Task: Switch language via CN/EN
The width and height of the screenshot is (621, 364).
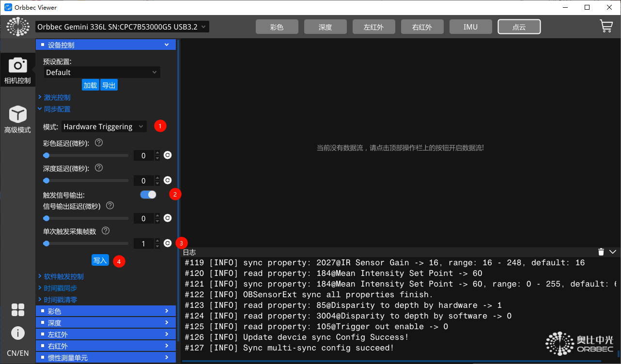Action: coord(18,353)
